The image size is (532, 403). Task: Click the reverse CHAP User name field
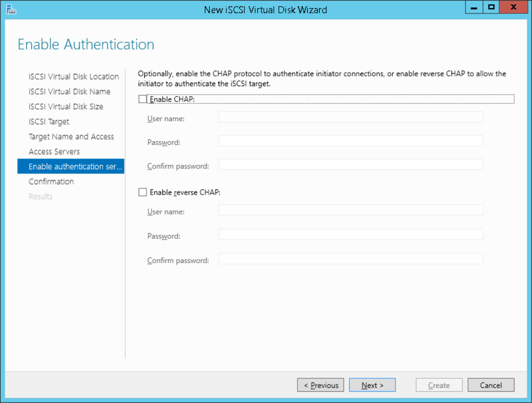(x=351, y=210)
